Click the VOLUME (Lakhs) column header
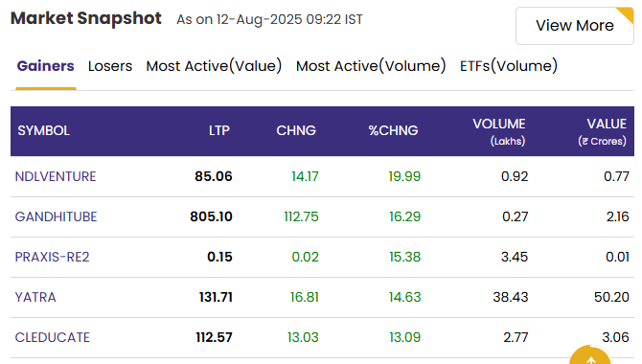This screenshot has height=364, width=642. coord(499,132)
